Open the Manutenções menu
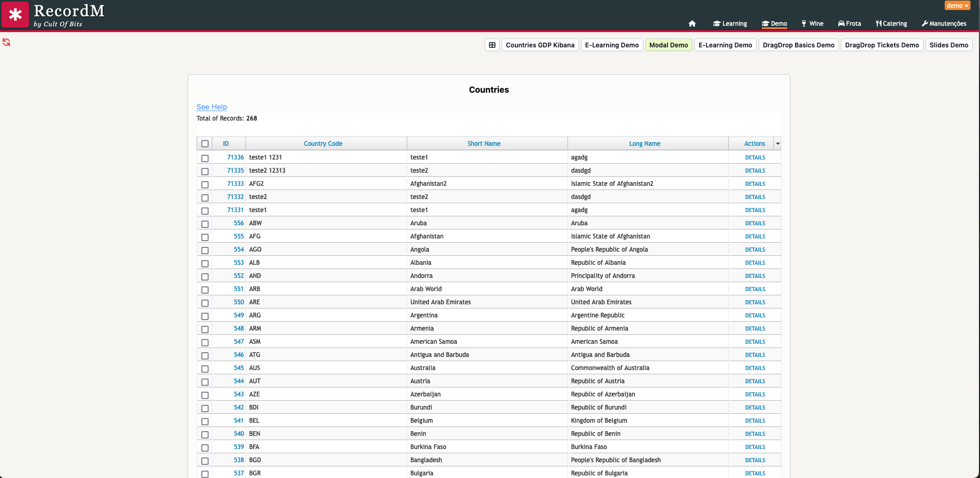The width and height of the screenshot is (980, 478). coord(944,24)
